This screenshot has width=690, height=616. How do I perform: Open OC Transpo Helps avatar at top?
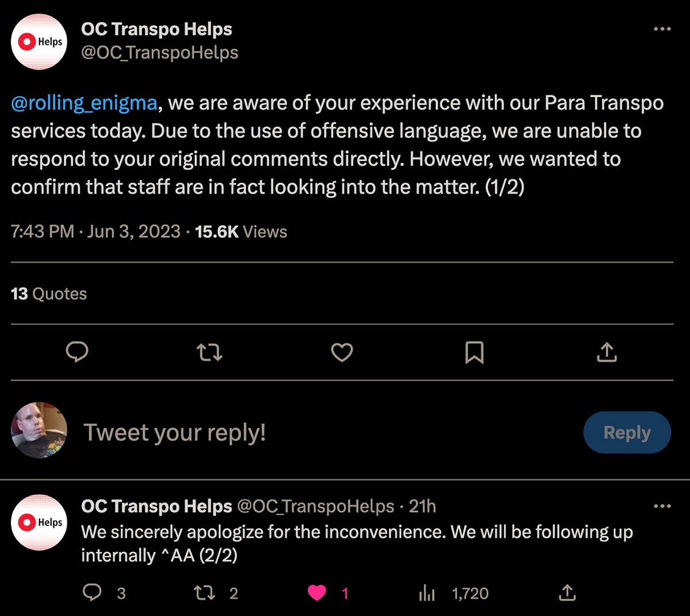[x=39, y=42]
